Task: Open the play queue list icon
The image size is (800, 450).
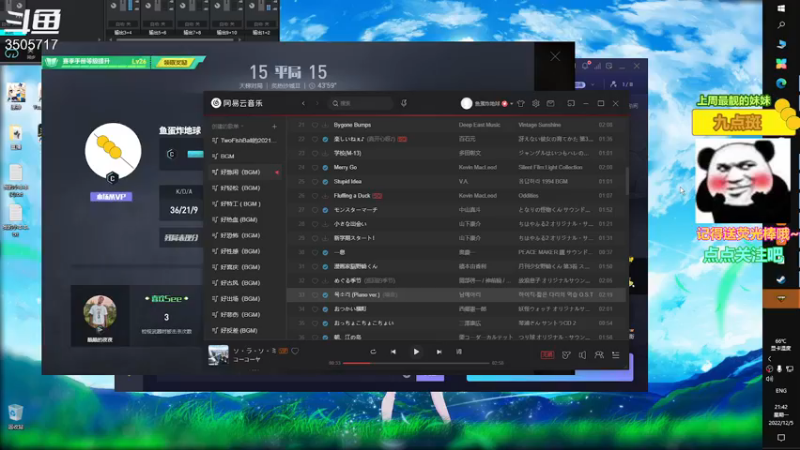Action: pyautogui.click(x=616, y=355)
